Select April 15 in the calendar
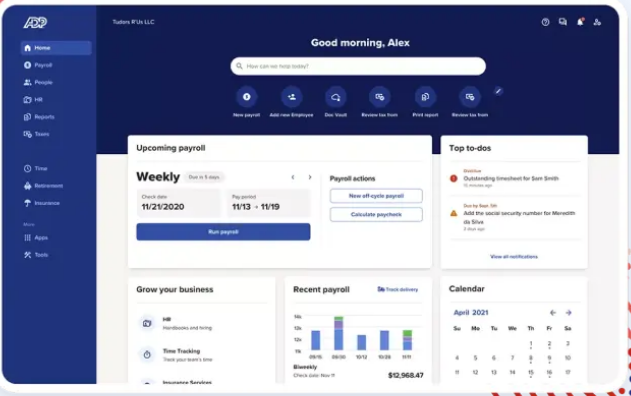The width and height of the screenshot is (631, 396). pos(531,372)
